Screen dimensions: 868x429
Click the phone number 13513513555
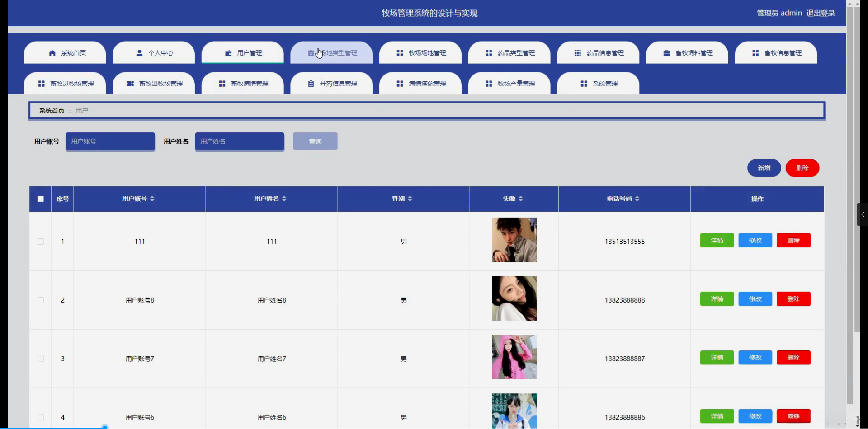(x=625, y=242)
